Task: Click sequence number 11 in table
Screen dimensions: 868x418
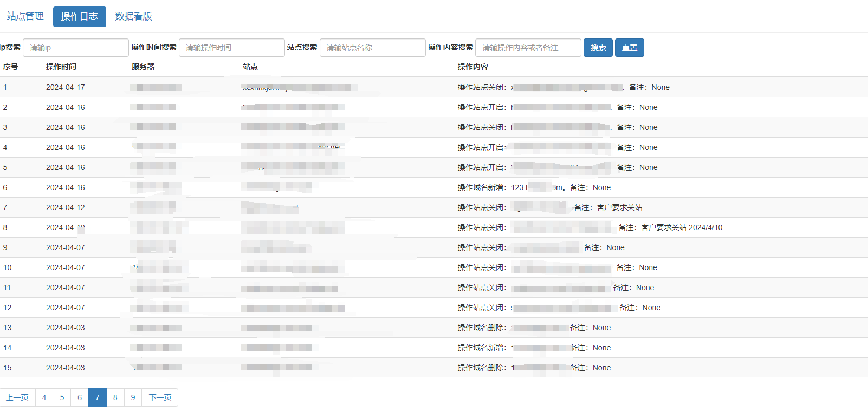Action: tap(7, 288)
